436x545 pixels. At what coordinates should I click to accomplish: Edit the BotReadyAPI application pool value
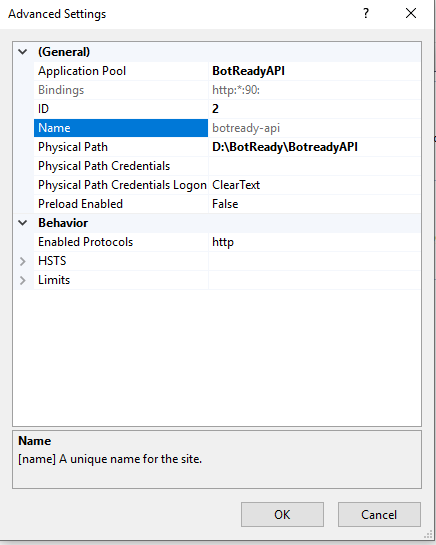tap(314, 71)
